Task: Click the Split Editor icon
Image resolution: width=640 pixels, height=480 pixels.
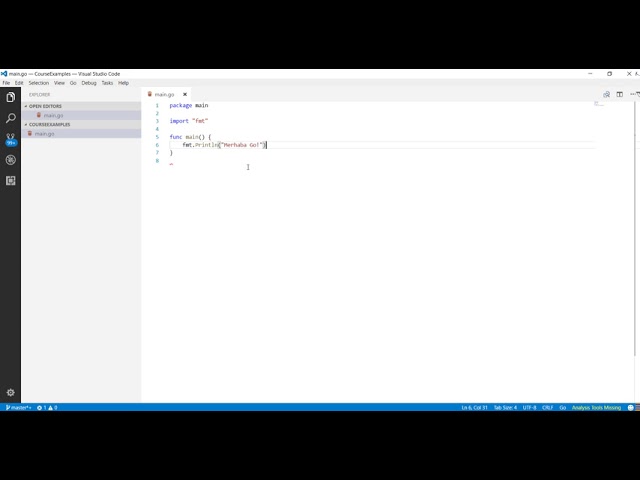Action: pos(620,94)
